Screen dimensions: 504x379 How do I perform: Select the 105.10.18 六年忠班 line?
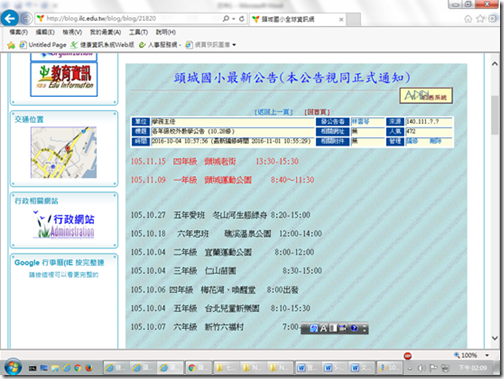click(226, 234)
